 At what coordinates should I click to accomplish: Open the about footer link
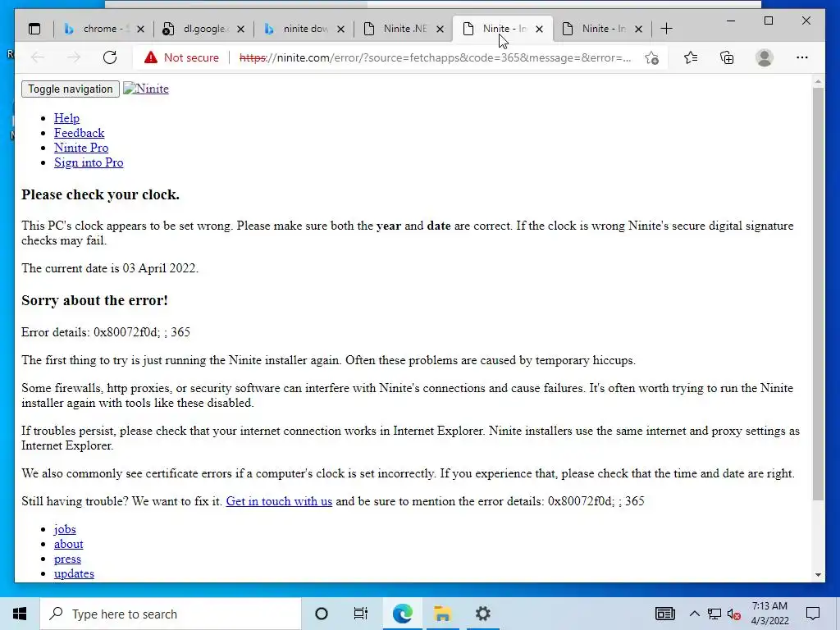(69, 545)
